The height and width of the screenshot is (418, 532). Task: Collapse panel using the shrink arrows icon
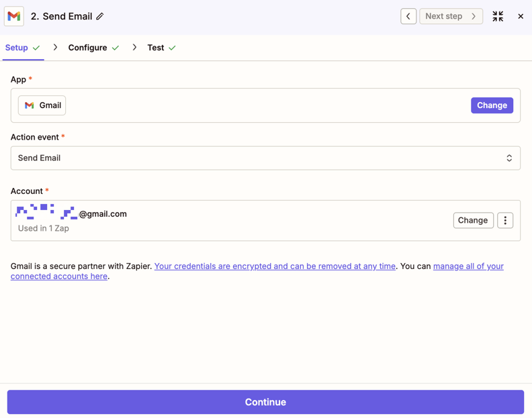click(498, 16)
